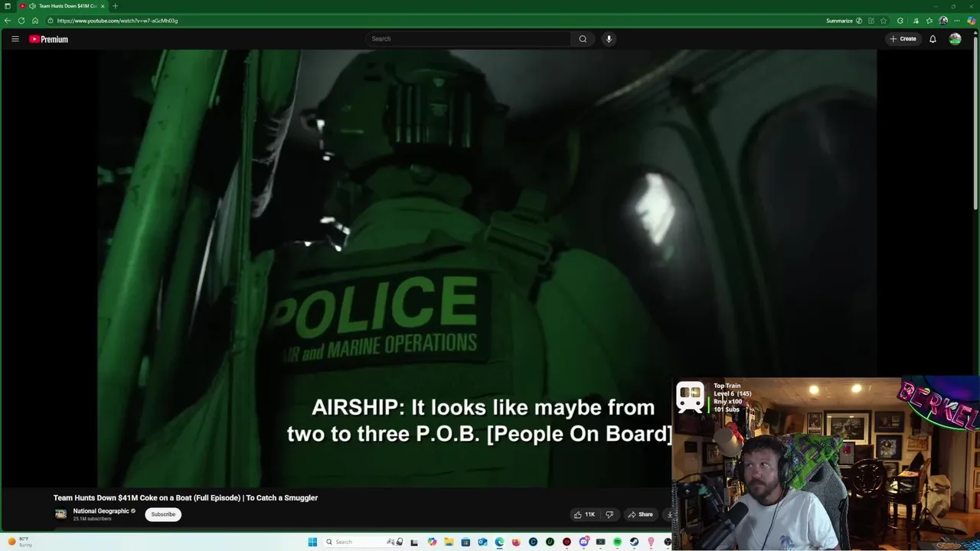Open Firefox from taskbar
The width and height of the screenshot is (980, 551).
516,542
